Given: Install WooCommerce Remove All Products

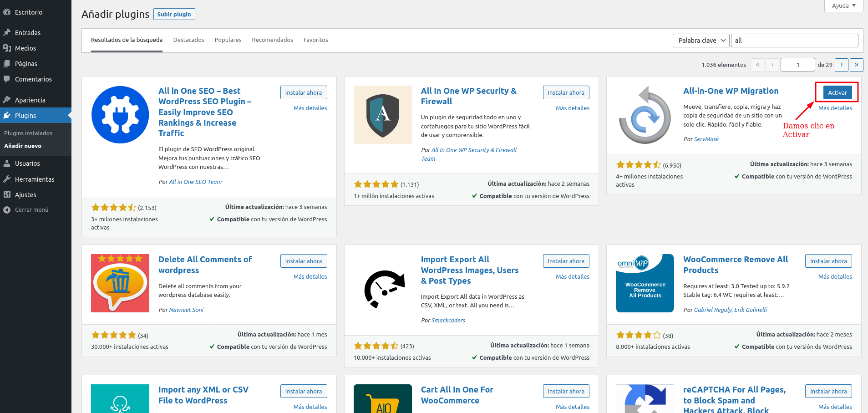Looking at the screenshot, I should [x=828, y=261].
